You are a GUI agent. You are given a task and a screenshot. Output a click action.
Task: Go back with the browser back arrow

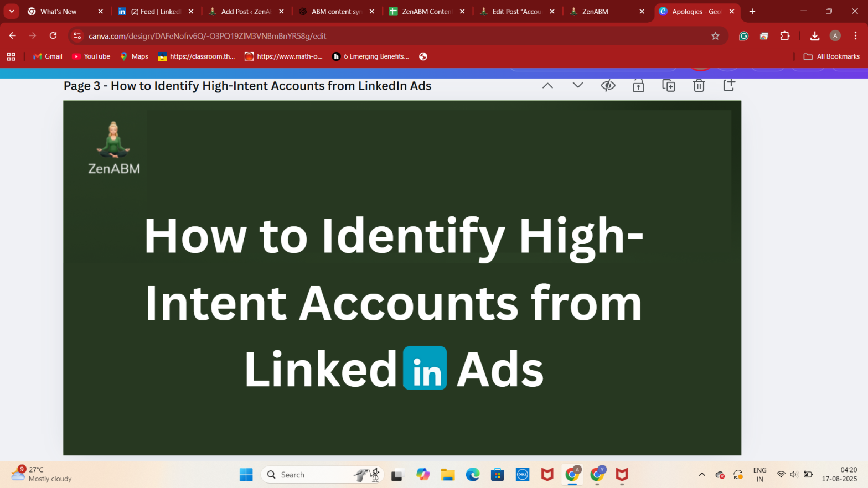tap(12, 35)
